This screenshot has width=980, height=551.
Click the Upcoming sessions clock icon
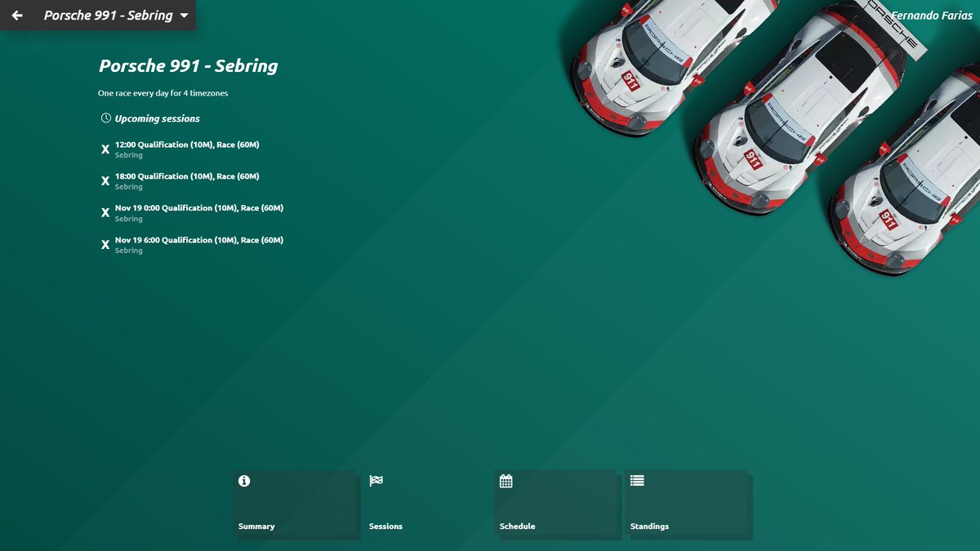[105, 118]
